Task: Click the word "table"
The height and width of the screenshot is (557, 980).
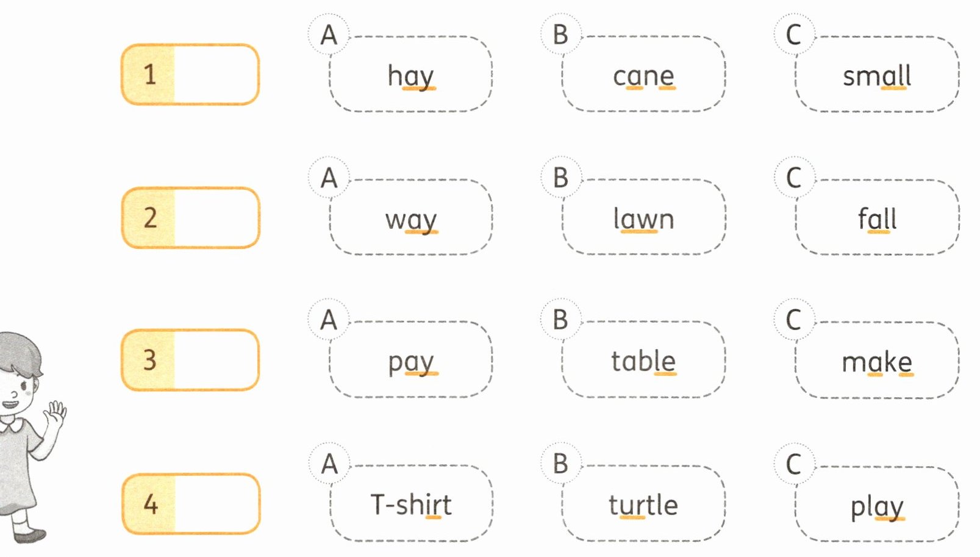Action: (643, 361)
